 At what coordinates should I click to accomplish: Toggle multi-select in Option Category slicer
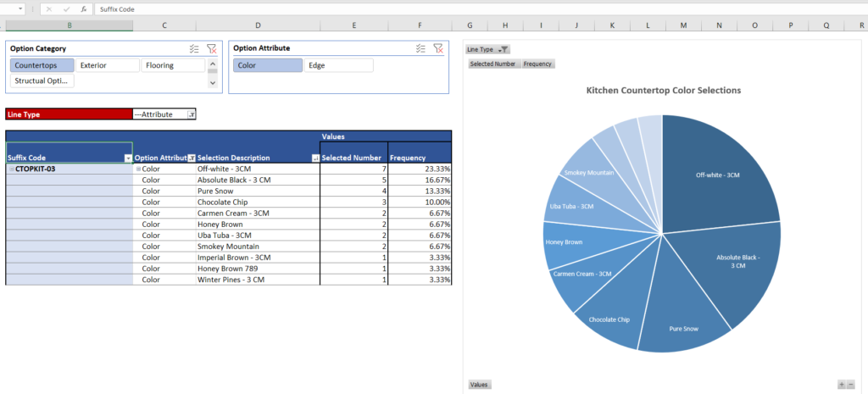click(195, 49)
